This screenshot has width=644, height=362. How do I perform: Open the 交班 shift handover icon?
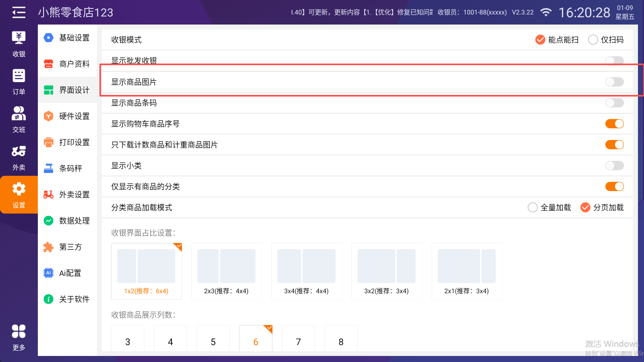click(19, 119)
